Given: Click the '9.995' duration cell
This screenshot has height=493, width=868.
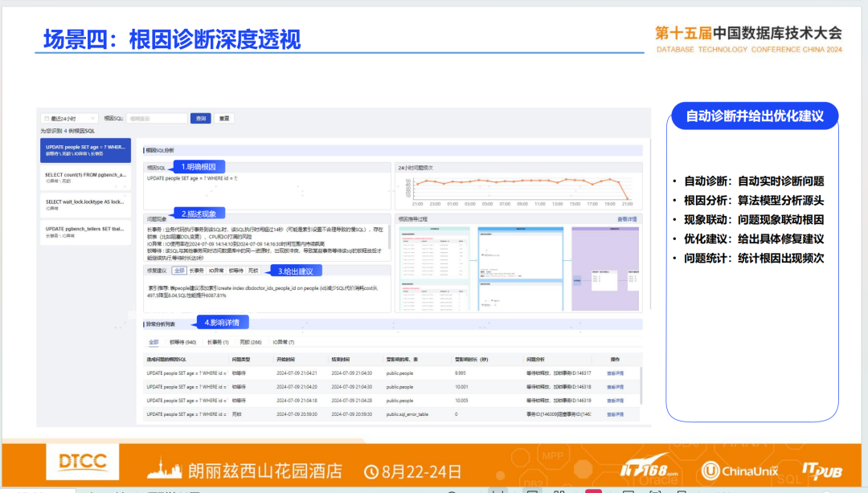Looking at the screenshot, I should [461, 373].
